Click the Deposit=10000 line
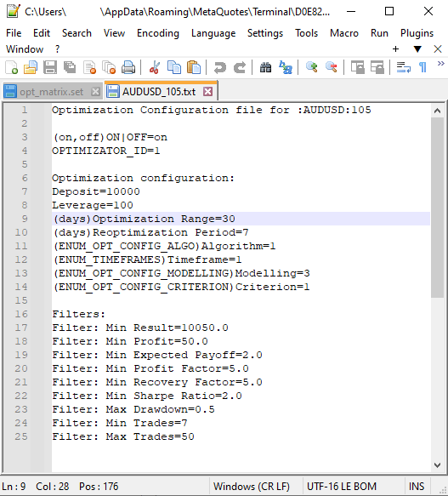Image resolution: width=448 pixels, height=496 pixels. click(x=96, y=191)
